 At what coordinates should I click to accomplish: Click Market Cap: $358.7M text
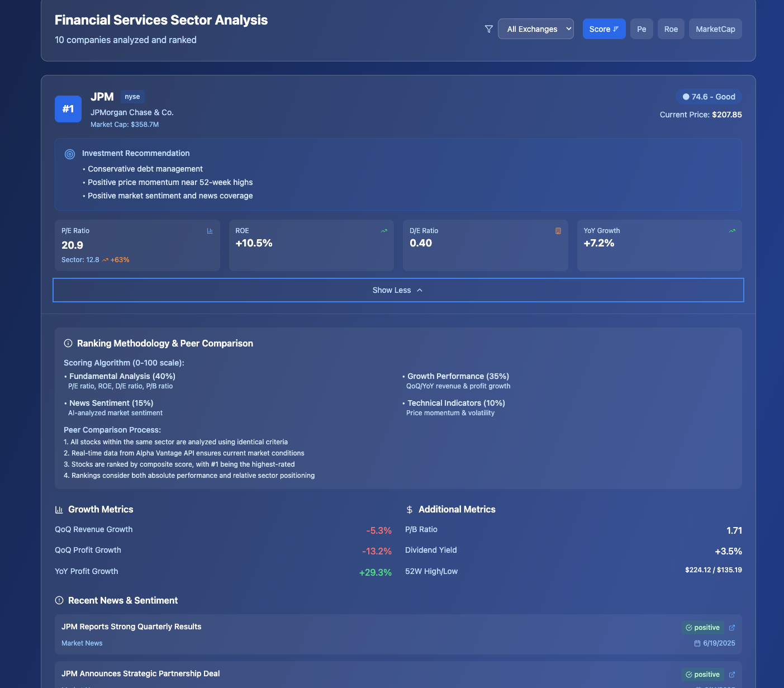pyautogui.click(x=125, y=125)
